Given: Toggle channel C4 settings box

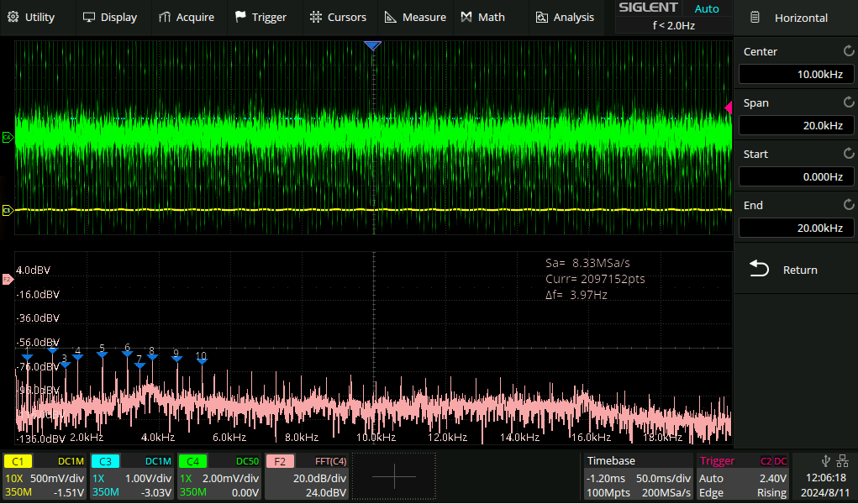Looking at the screenshot, I should tap(218, 477).
